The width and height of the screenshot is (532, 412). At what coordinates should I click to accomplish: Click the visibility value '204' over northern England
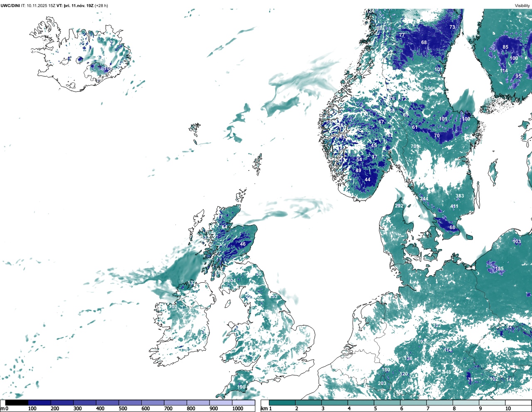click(x=232, y=281)
